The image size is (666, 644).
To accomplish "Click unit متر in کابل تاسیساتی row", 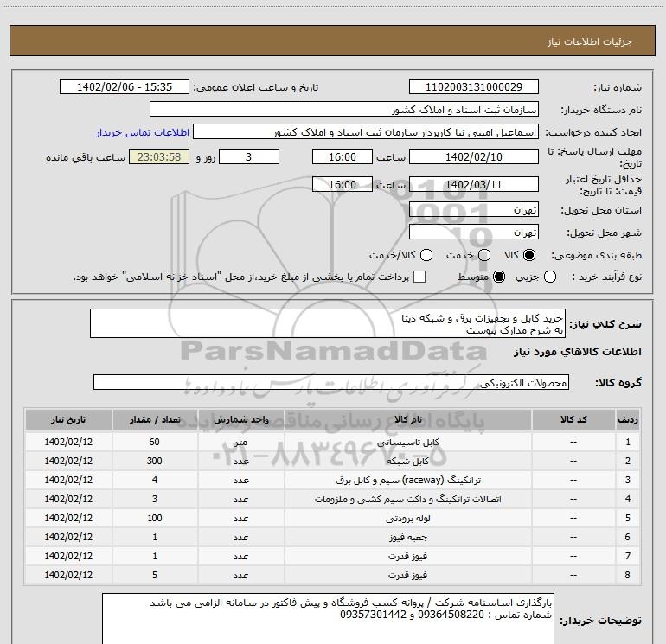I will tap(240, 442).
